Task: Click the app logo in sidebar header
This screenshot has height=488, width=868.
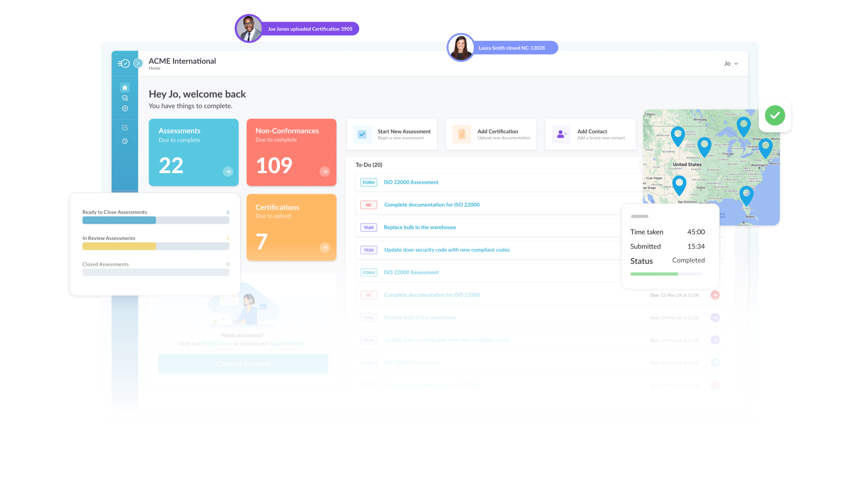Action: (x=124, y=63)
